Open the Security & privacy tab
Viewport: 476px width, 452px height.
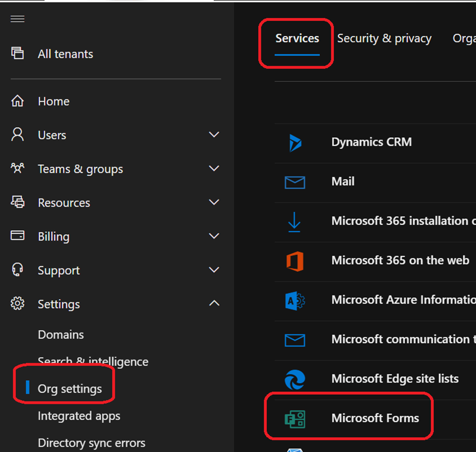click(384, 39)
